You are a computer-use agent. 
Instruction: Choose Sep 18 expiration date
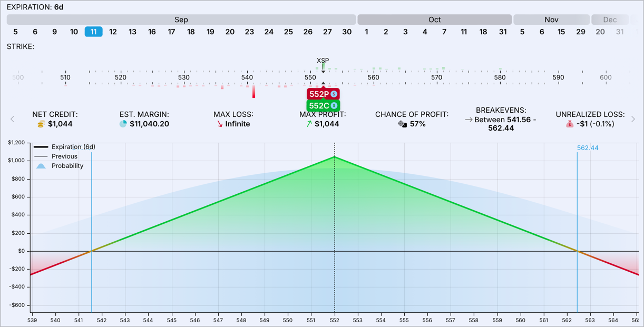[x=191, y=32]
